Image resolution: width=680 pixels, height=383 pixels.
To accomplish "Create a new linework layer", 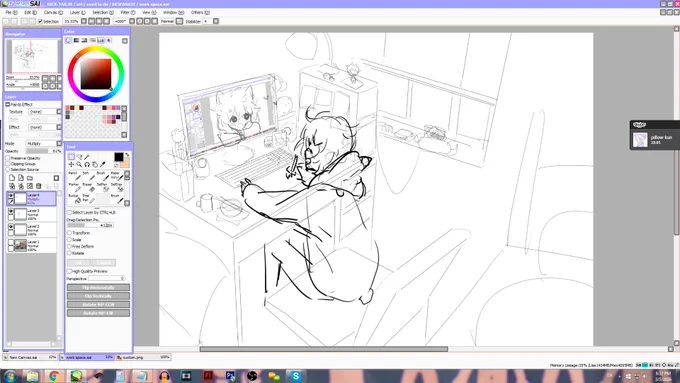I will 21,178.
